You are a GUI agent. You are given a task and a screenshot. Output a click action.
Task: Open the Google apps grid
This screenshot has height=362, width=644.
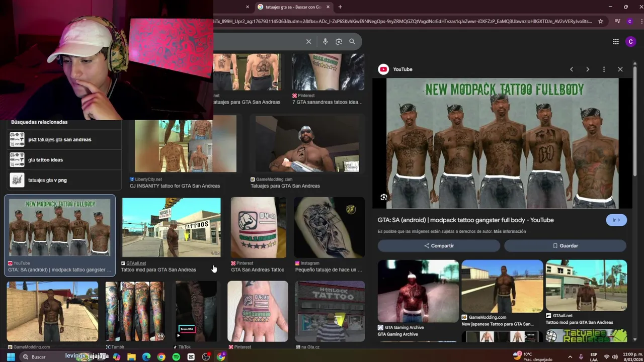(x=616, y=42)
